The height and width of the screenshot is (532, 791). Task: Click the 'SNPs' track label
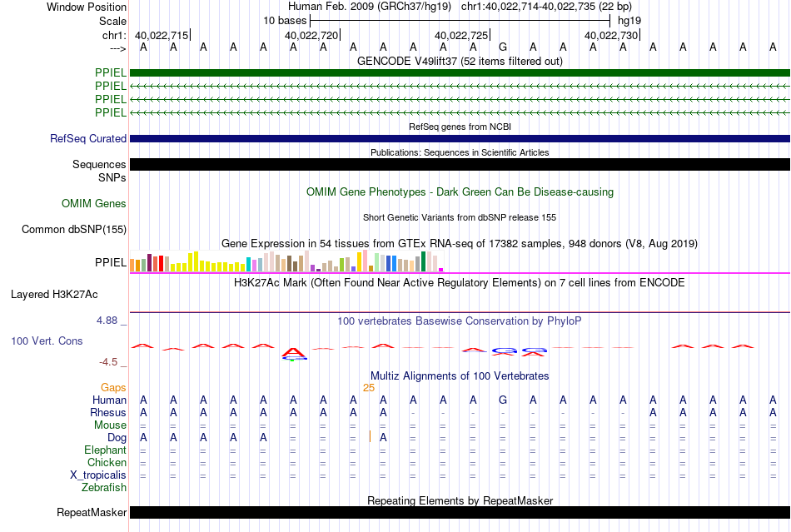point(112,177)
